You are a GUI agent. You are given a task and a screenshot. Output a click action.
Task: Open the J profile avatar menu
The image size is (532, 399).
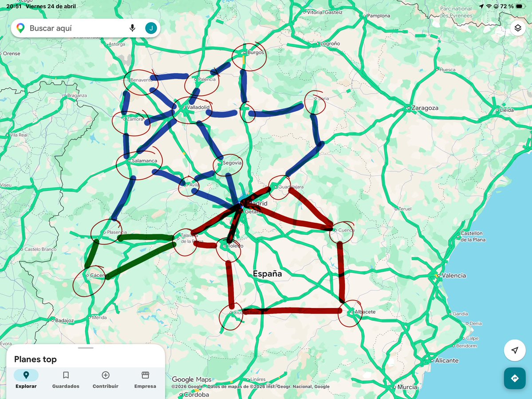[x=151, y=28]
